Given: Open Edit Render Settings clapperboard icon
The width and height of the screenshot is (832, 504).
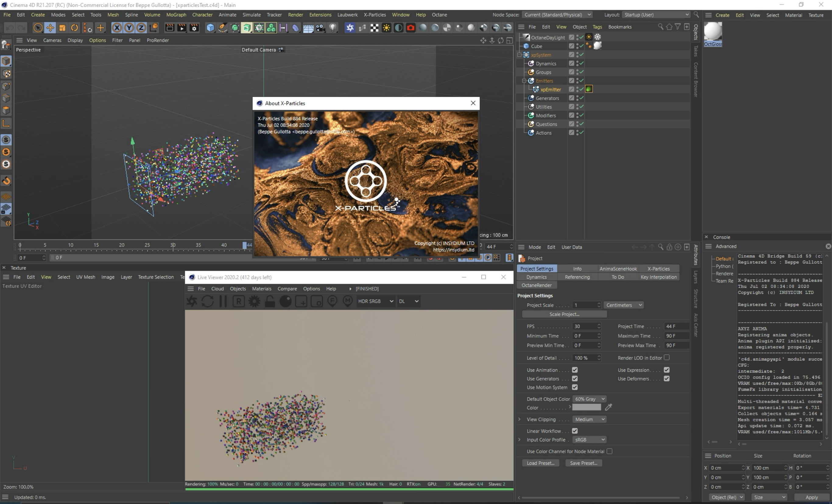Looking at the screenshot, I should point(194,28).
